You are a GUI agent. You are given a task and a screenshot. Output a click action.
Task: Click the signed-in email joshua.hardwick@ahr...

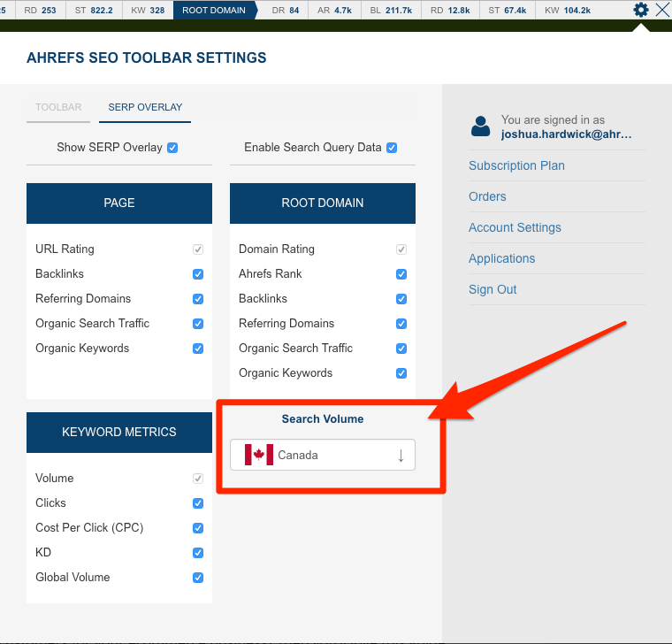coord(566,134)
